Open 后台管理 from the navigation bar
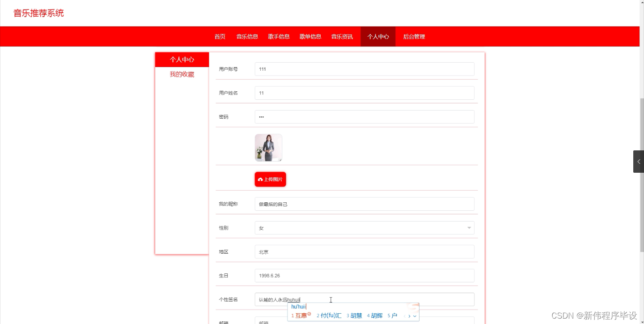644x324 pixels. [414, 36]
